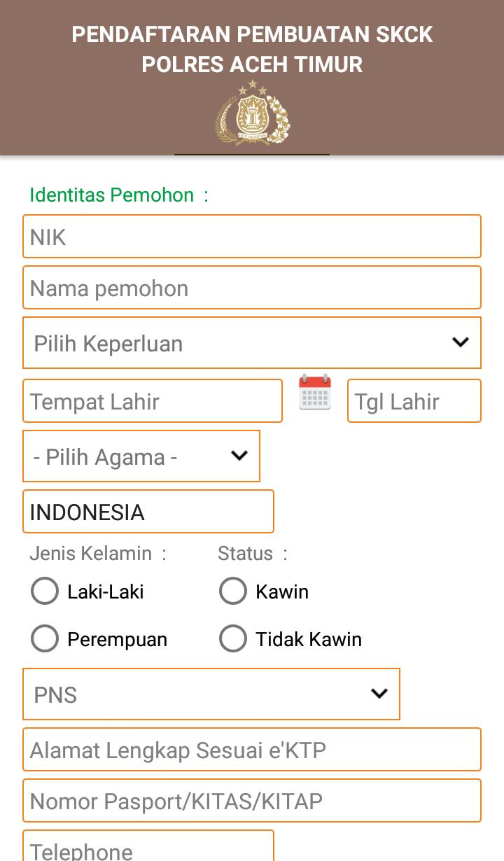504x861 pixels.
Task: Edit the INDONESIA nationality field
Action: (148, 512)
